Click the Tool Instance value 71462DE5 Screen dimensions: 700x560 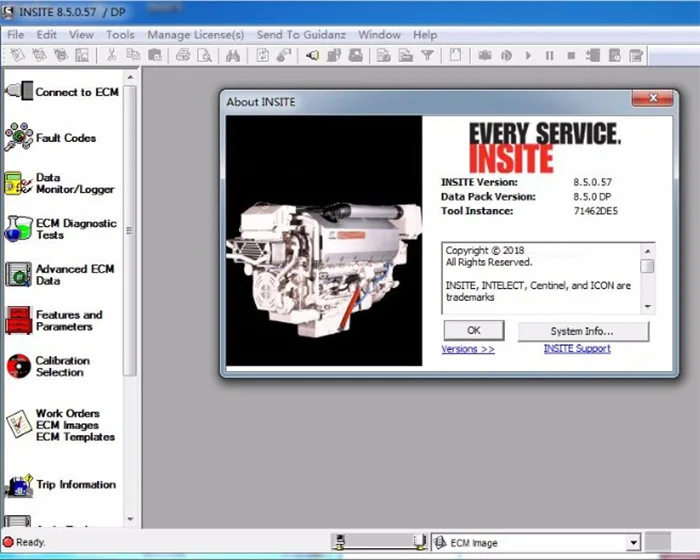pos(596,211)
